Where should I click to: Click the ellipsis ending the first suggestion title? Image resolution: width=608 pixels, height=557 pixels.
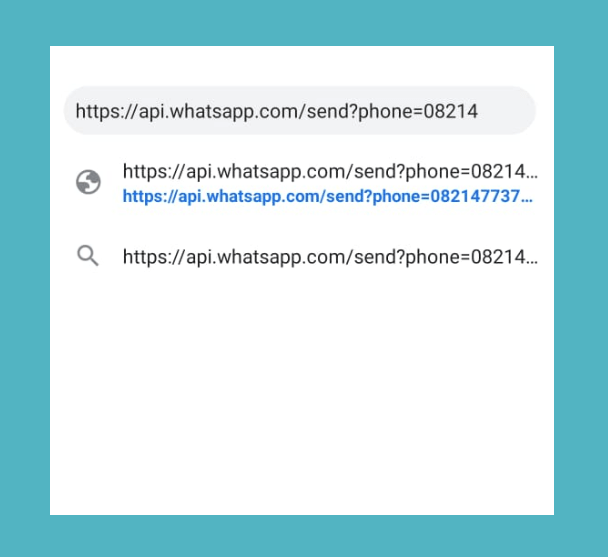click(x=532, y=175)
